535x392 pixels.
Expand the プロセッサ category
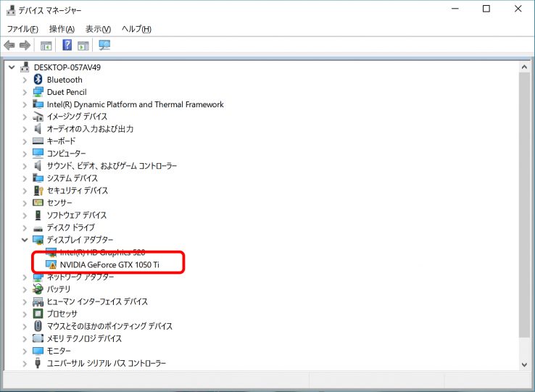pyautogui.click(x=25, y=314)
